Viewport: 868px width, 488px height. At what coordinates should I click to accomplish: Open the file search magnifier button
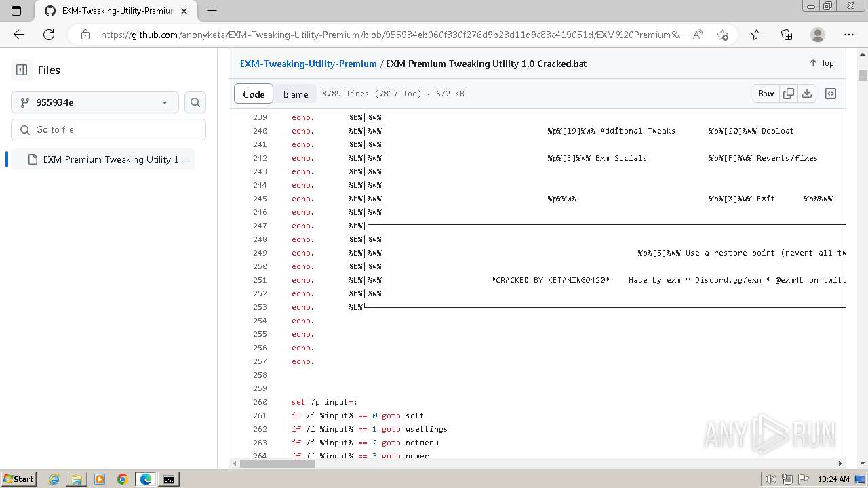coord(195,102)
